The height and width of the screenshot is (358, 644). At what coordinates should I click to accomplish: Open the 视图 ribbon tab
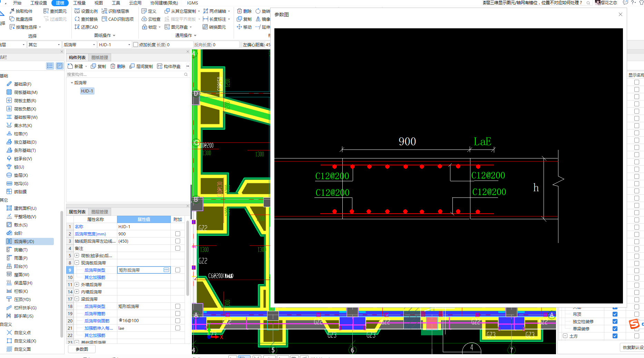99,3
